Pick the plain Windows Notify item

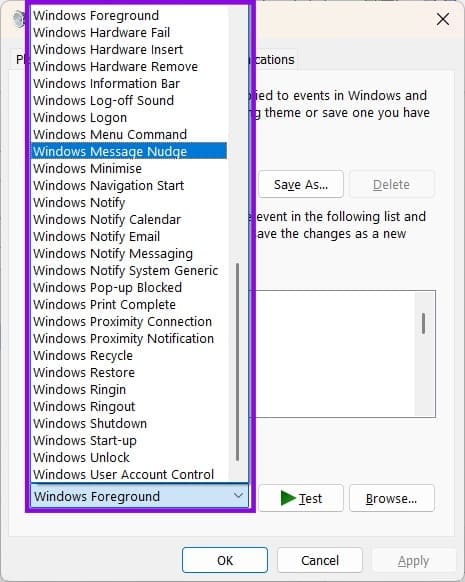pos(129,203)
